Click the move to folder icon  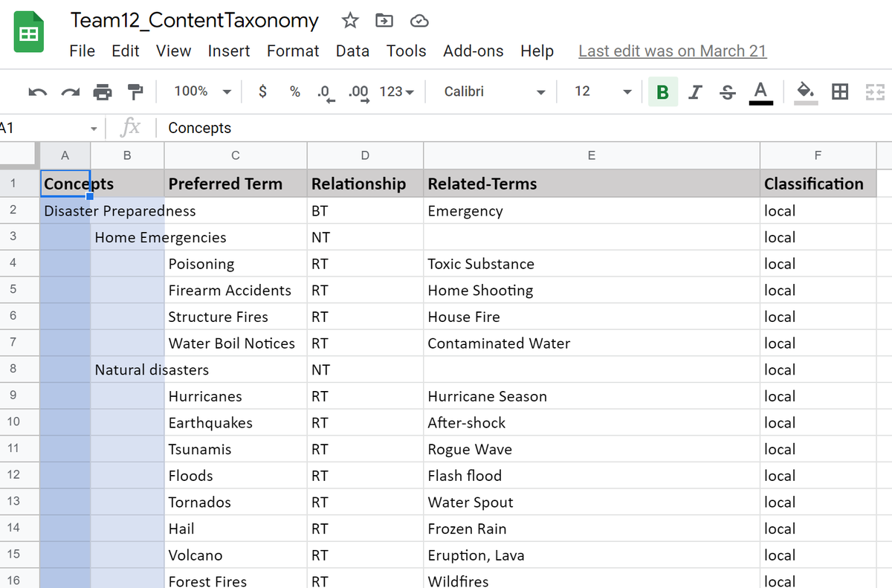coord(384,21)
